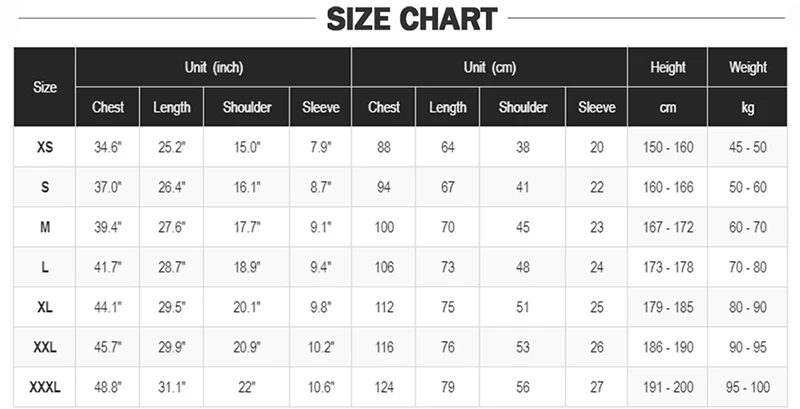Viewport: 800px width, 409px height.
Task: Select the XXXL size row label
Action: (x=44, y=387)
